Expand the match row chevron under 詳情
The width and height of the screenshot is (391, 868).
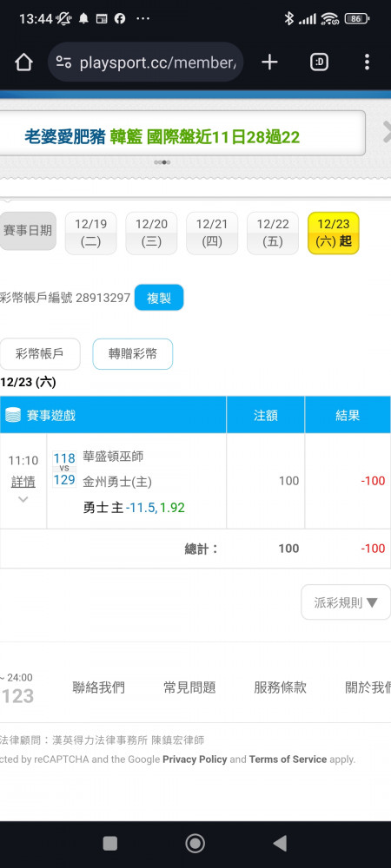[x=23, y=499]
